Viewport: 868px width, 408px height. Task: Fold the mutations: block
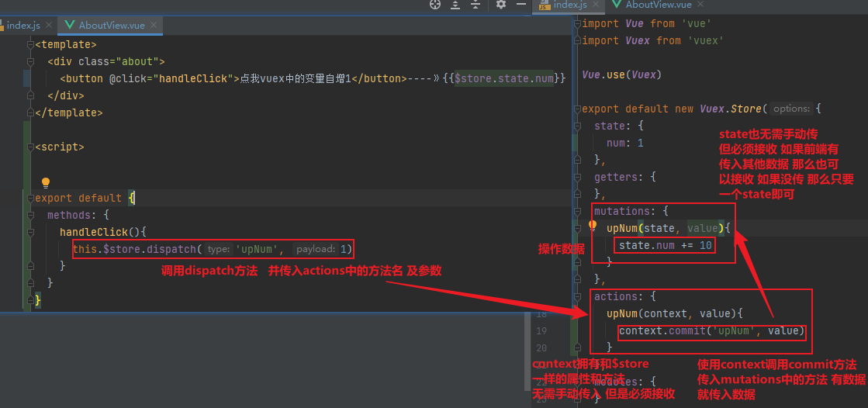coord(577,212)
